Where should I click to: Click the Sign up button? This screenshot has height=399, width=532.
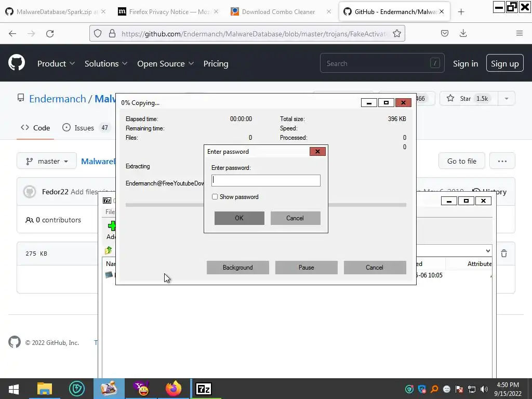[504, 63]
